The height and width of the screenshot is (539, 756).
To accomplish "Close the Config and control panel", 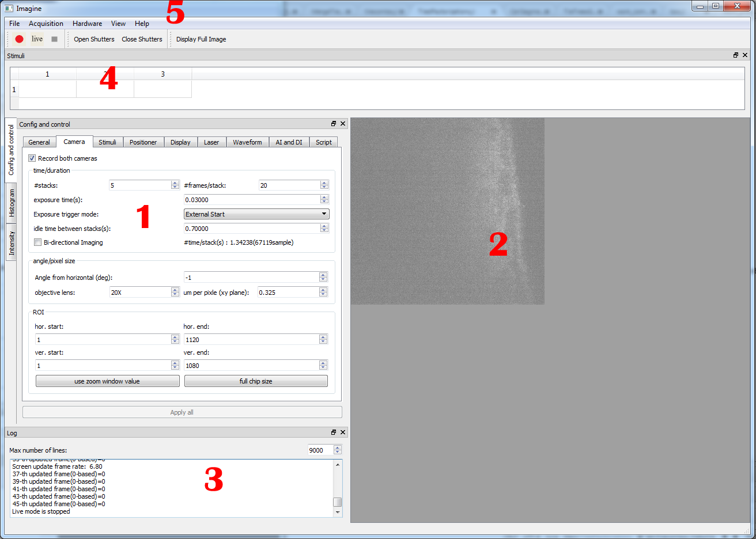I will coord(343,124).
